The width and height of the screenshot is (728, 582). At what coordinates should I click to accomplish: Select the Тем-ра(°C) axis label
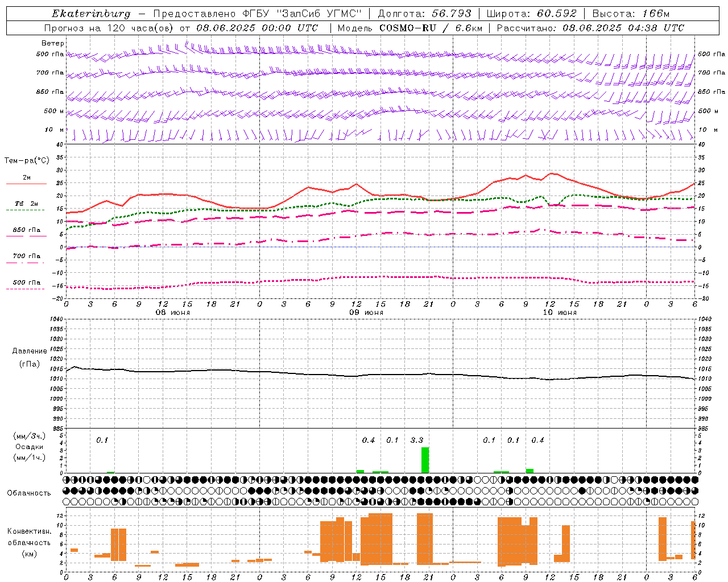(x=27, y=161)
